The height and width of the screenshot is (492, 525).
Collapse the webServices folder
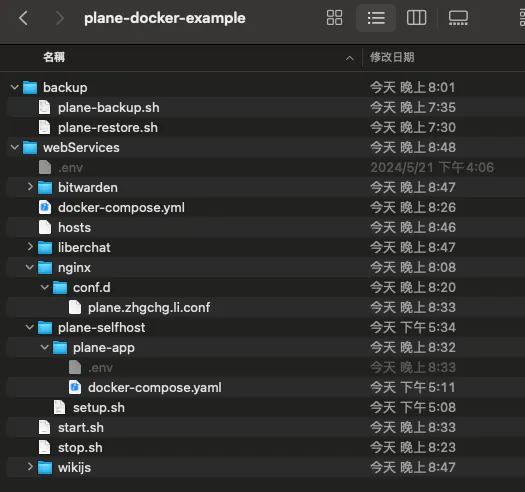14,147
